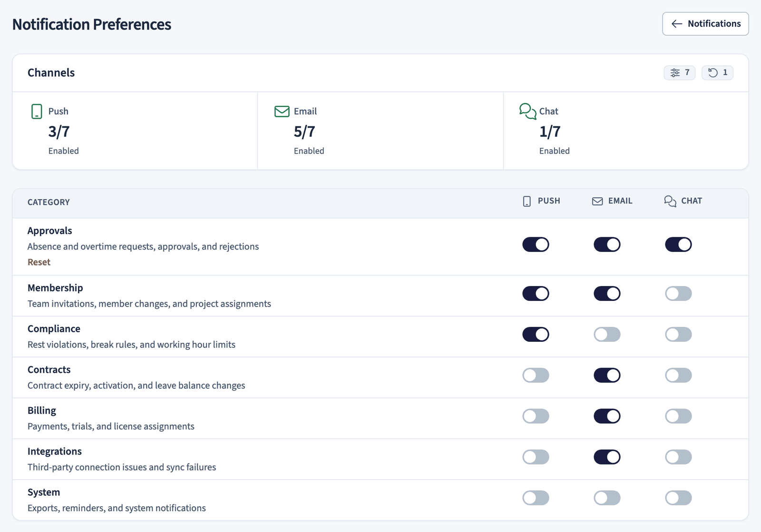Click the chat icon in CHAT column header
Image resolution: width=761 pixels, height=532 pixels.
pyautogui.click(x=670, y=201)
